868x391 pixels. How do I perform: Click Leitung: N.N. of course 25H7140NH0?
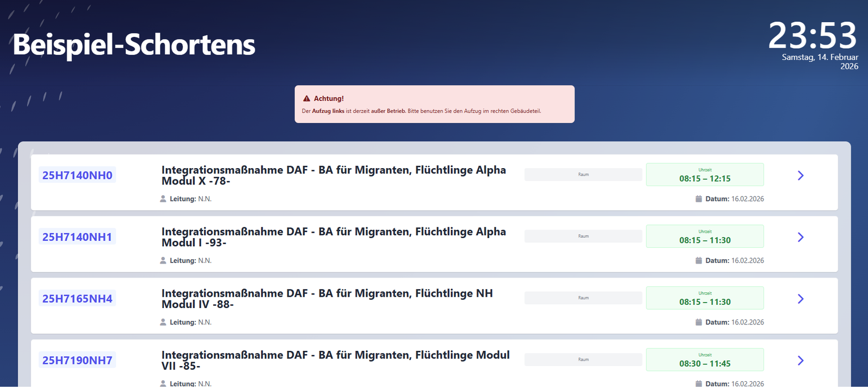[190, 199]
